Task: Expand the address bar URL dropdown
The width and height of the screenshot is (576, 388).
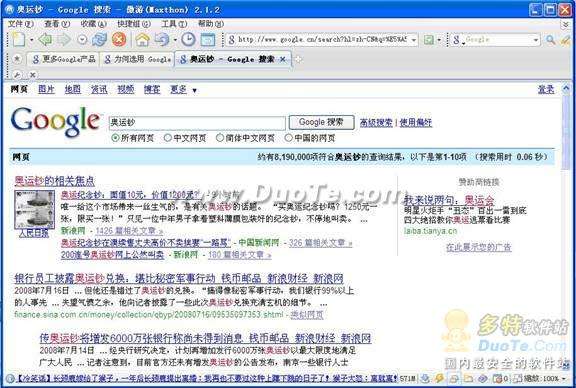Action: [x=414, y=40]
